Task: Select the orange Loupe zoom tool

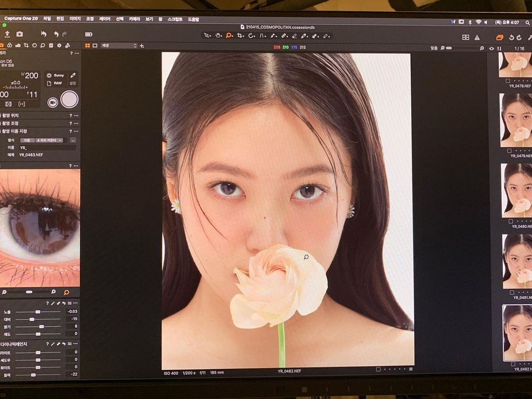Action: click(230, 35)
